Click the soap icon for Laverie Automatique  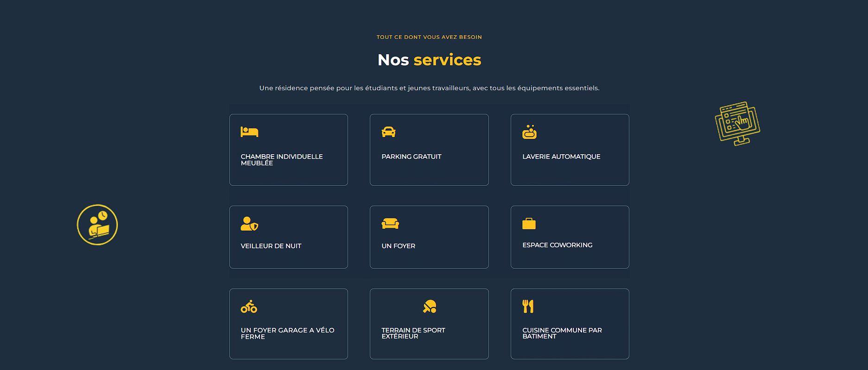pyautogui.click(x=529, y=132)
